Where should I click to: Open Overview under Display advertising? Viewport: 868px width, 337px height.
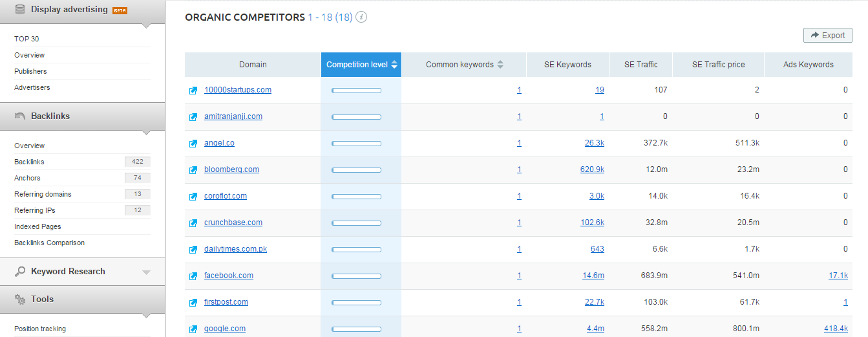coord(30,55)
